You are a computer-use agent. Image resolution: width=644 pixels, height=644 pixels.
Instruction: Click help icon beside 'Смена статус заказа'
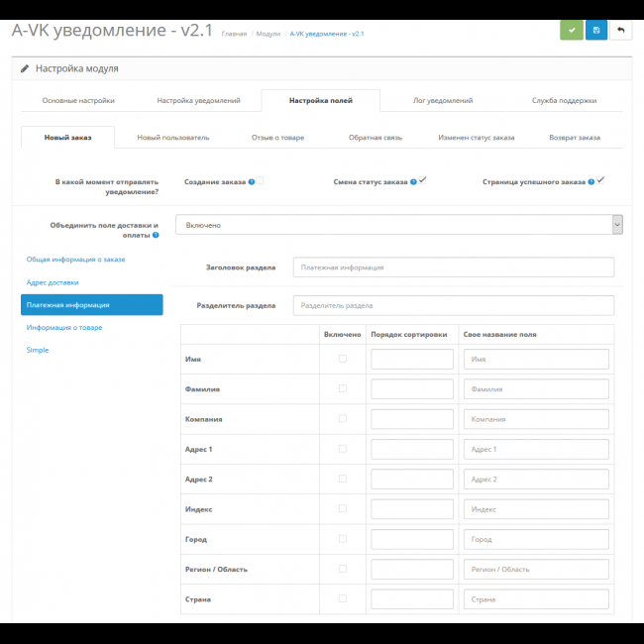tap(413, 182)
